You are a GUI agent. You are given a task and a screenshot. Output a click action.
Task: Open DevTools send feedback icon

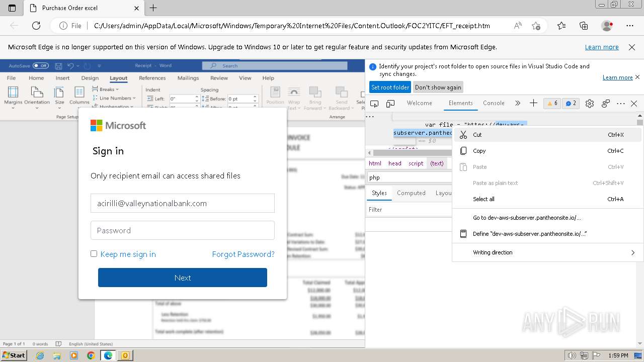pos(606,103)
